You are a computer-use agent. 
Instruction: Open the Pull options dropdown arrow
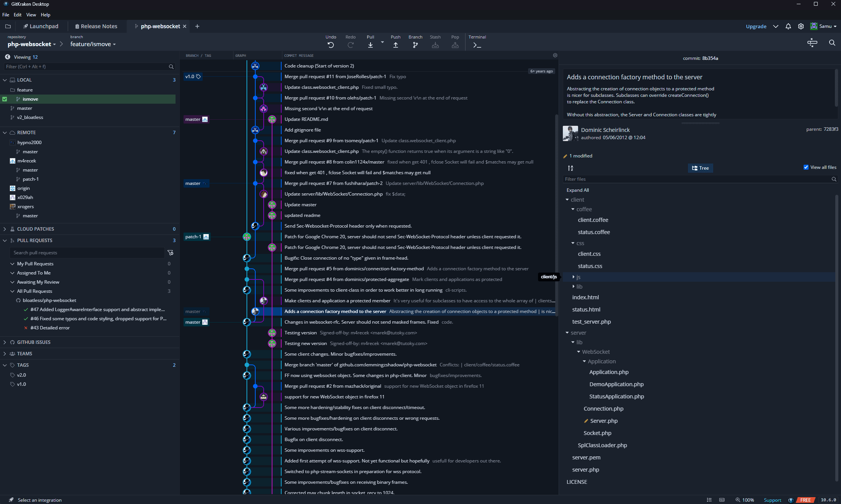pyautogui.click(x=382, y=42)
